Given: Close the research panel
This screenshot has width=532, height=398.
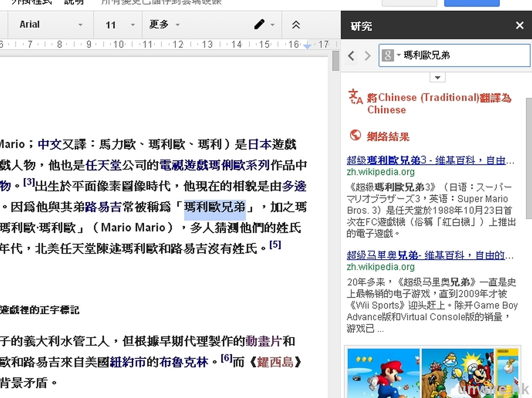Looking at the screenshot, I should (x=520, y=26).
